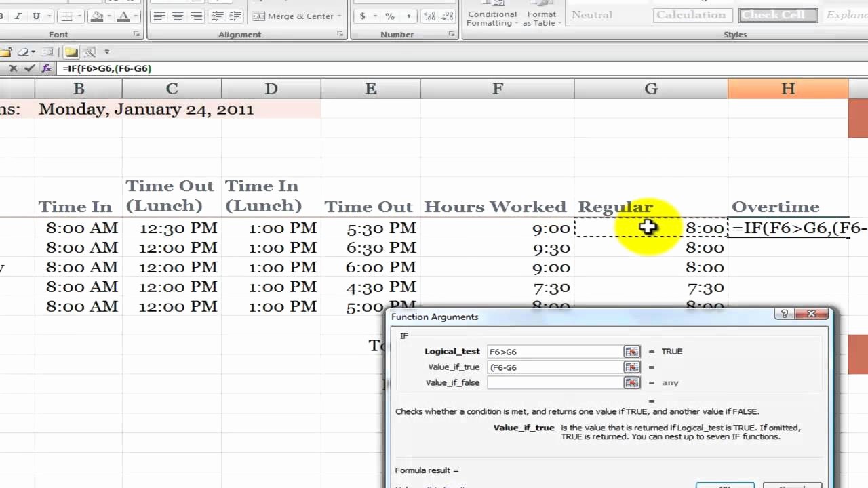Toggle underline formatting

click(35, 16)
